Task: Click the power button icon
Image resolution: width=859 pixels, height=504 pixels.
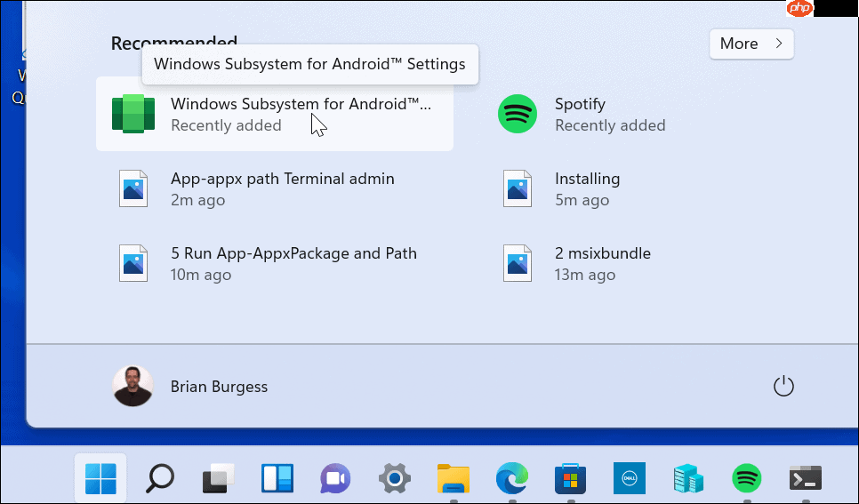Action: coord(783,386)
